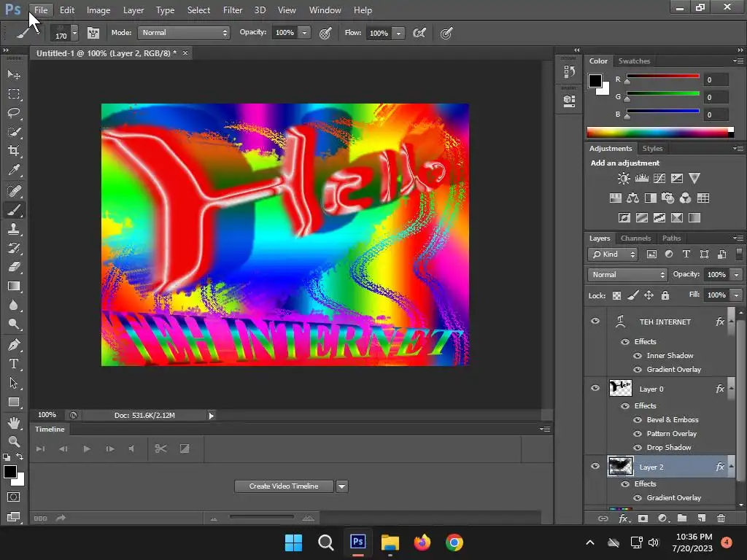The height and width of the screenshot is (560, 747).
Task: Open the Window menu
Action: point(325,10)
